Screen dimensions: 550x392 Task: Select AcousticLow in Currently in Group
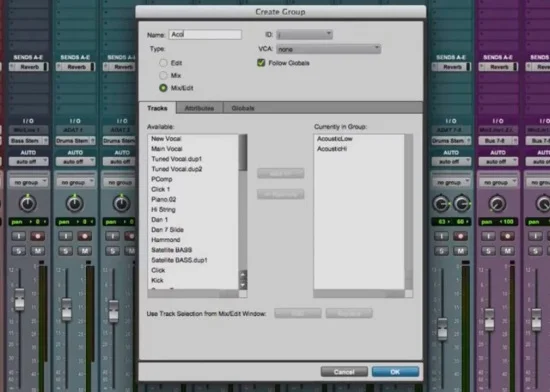(335, 139)
